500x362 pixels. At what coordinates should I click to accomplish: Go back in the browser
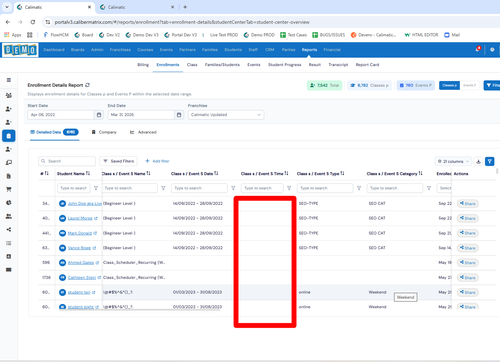coord(8,22)
